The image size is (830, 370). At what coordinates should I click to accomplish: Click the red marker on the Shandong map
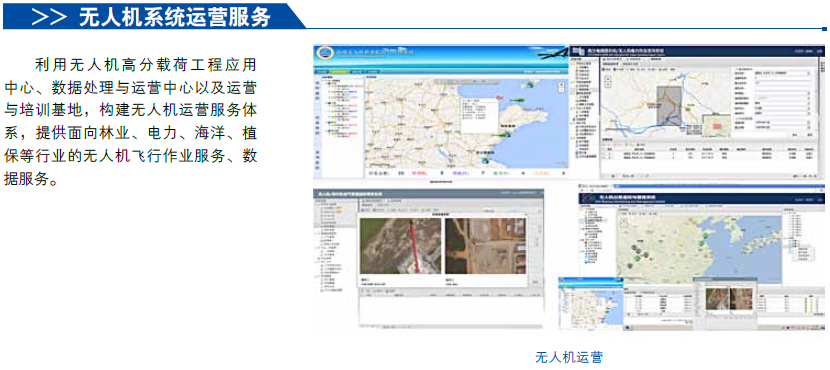pyautogui.click(x=500, y=97)
